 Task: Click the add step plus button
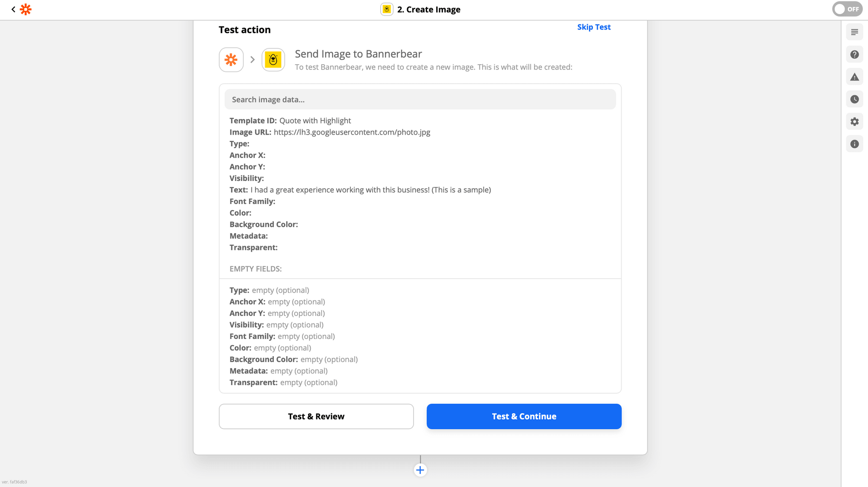pos(420,471)
